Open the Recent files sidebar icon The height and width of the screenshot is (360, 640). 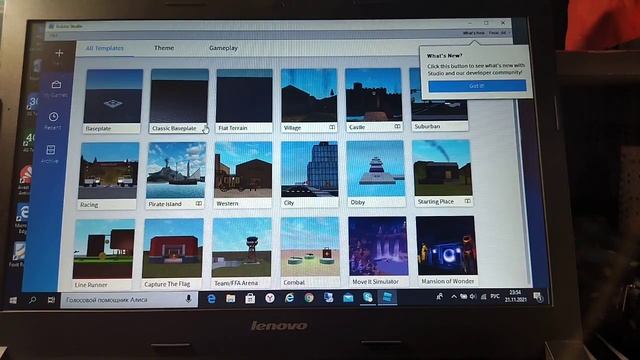coord(53,117)
